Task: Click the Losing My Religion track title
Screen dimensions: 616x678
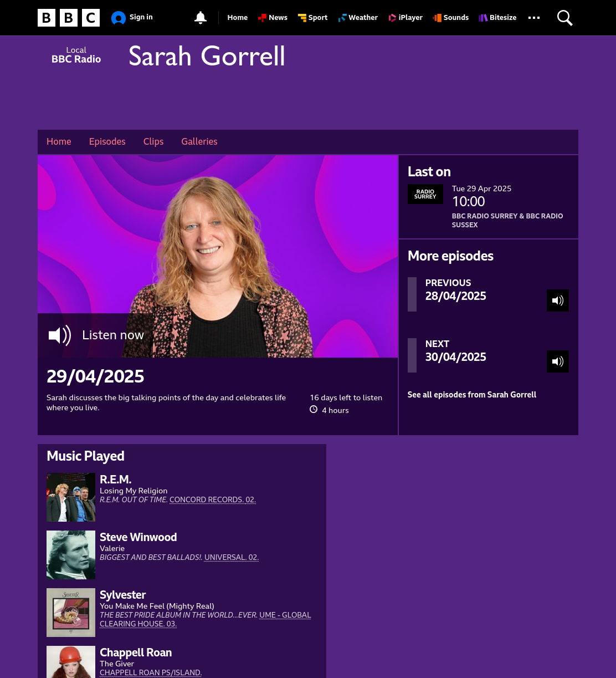Action: pyautogui.click(x=134, y=491)
